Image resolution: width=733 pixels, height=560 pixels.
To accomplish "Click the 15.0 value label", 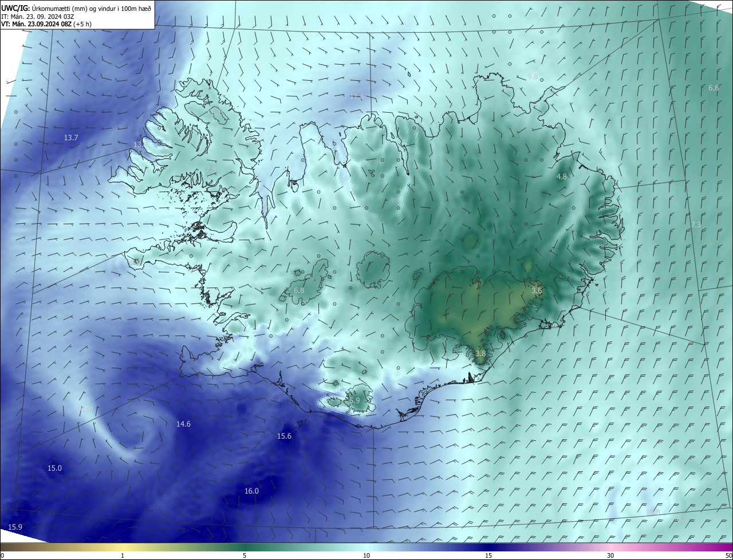I will 54,468.
